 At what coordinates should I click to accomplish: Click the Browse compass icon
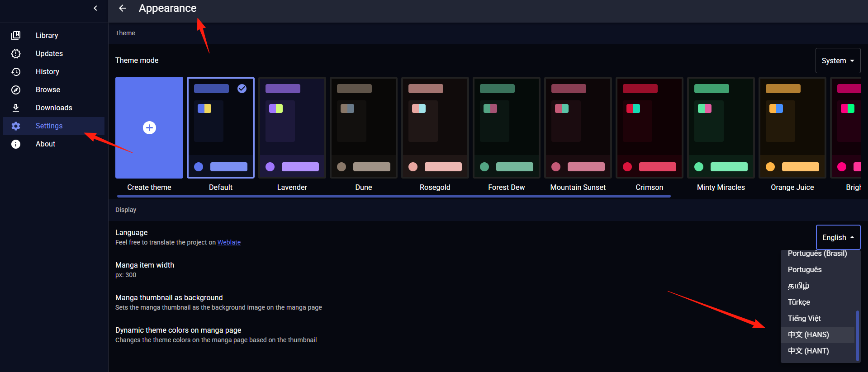coord(16,89)
